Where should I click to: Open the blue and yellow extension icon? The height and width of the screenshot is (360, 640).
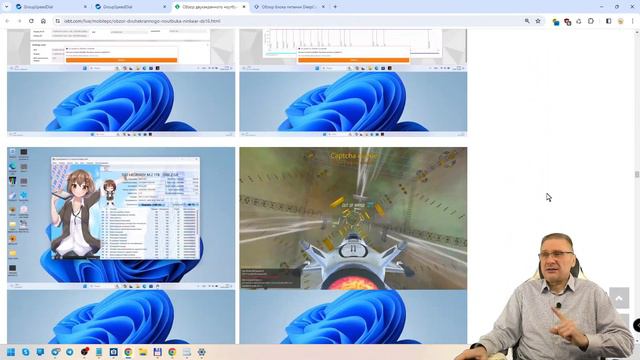coord(556,22)
